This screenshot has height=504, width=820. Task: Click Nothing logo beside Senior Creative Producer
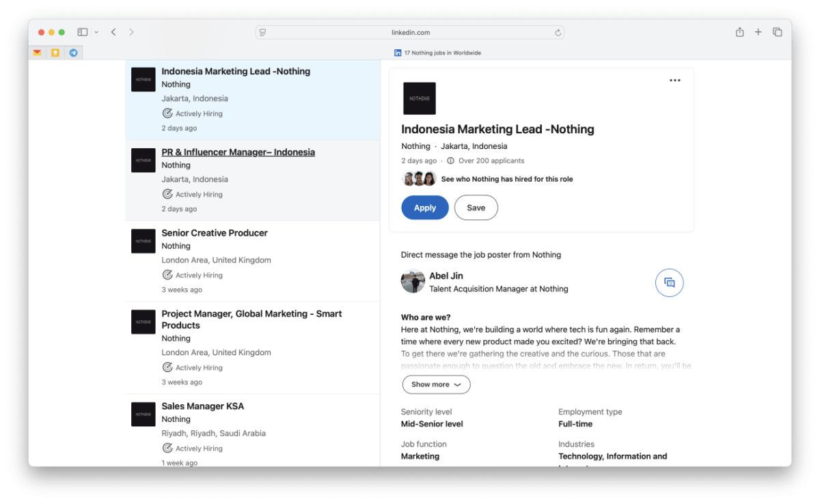point(143,241)
